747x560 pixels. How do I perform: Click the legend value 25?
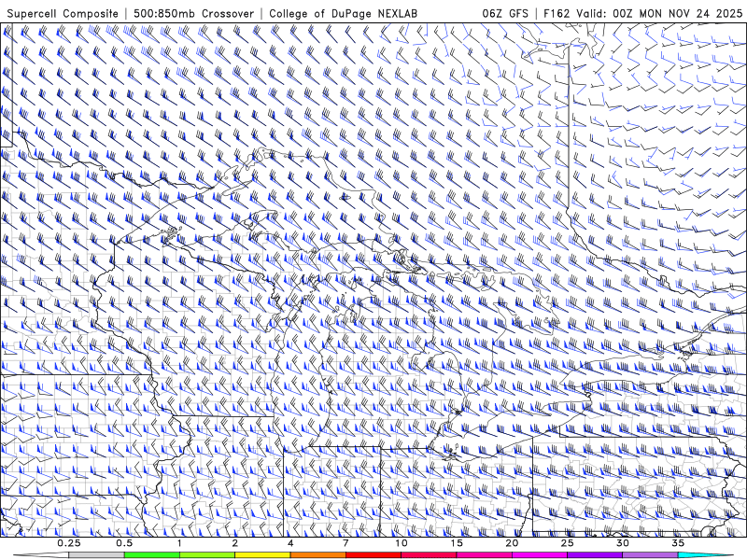click(x=567, y=543)
